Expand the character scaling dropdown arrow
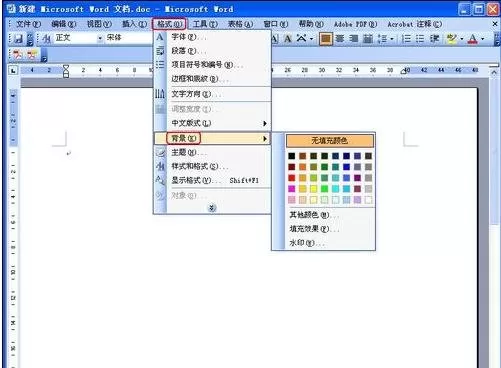Screen dimensions: 501x368 [x=311, y=39]
